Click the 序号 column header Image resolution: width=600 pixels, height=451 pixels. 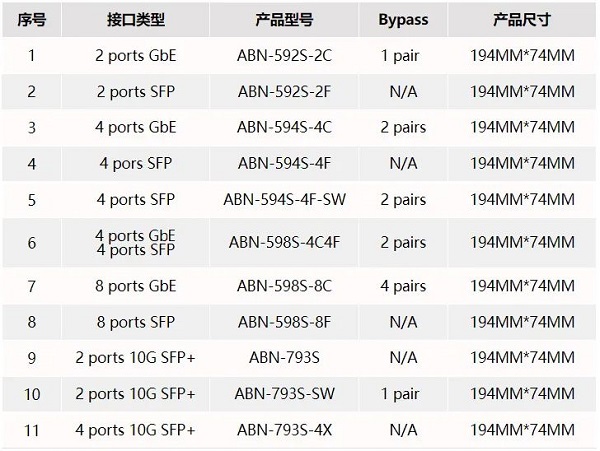(31, 20)
